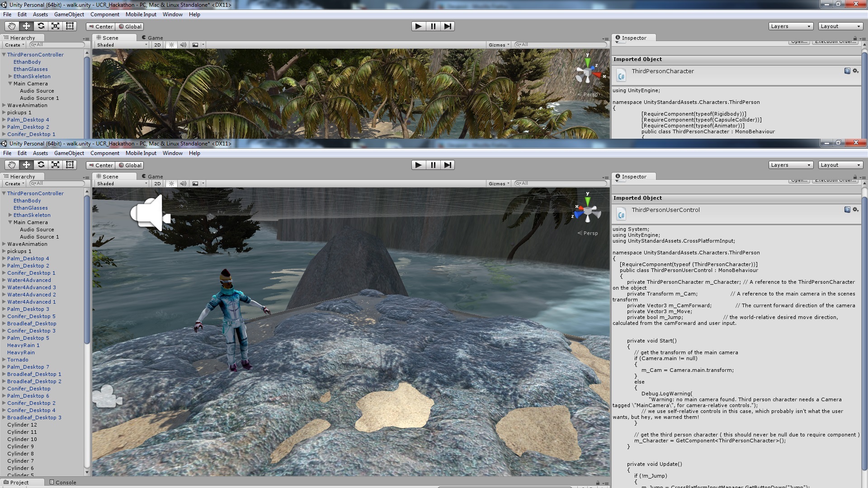This screenshot has height=488, width=868.
Task: Toggle scene audio in lower Scene view
Action: coord(183,183)
